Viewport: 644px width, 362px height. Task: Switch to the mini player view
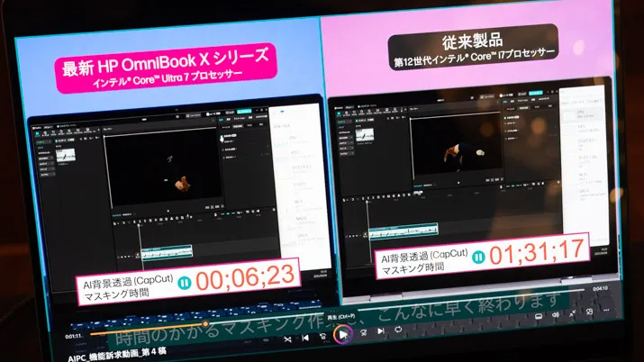pos(590,312)
